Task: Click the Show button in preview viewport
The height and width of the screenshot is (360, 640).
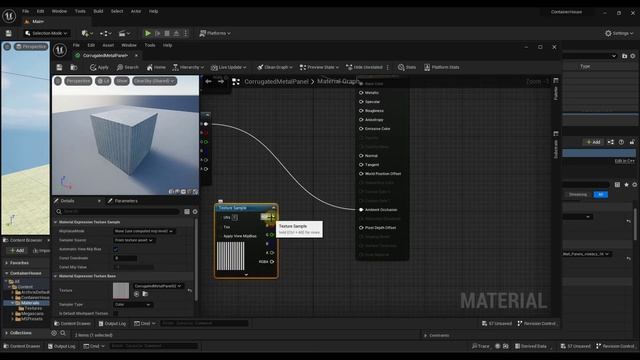Action: coord(122,81)
